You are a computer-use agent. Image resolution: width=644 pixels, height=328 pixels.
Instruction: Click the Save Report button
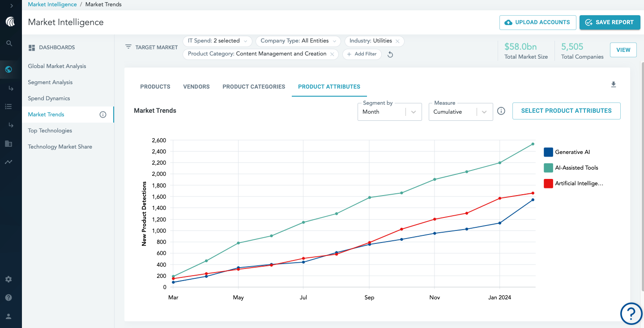pos(610,22)
